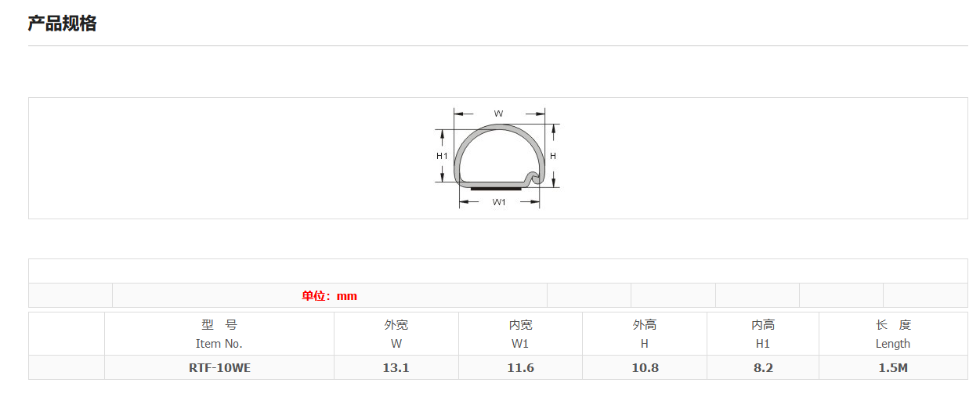Click the W1 label beneath the diagram

(499, 203)
